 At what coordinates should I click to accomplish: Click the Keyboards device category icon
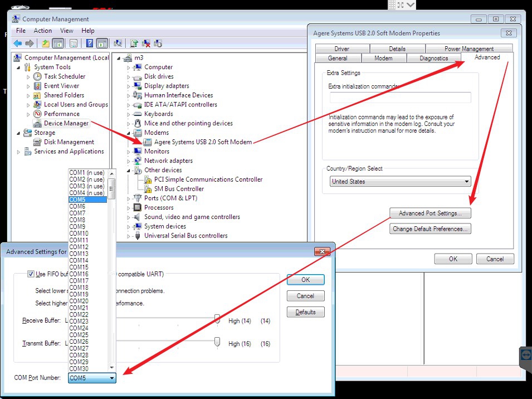[x=138, y=114]
